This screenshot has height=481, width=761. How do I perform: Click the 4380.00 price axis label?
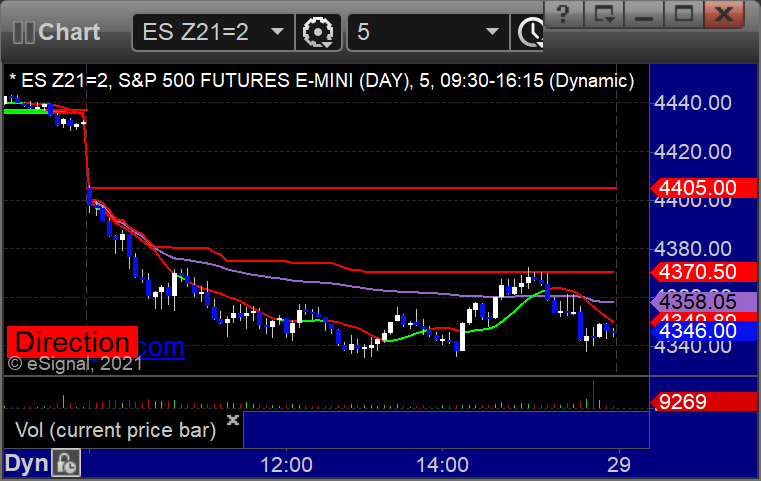[693, 249]
